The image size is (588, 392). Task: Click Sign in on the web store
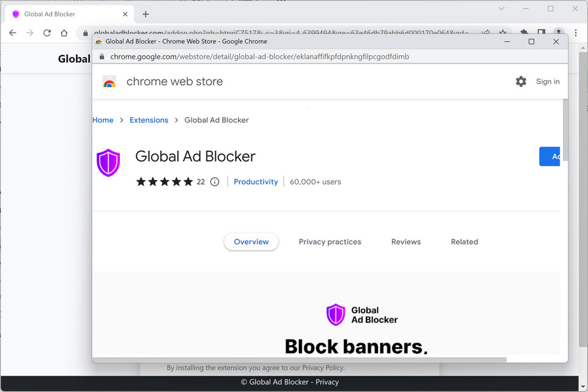(548, 81)
